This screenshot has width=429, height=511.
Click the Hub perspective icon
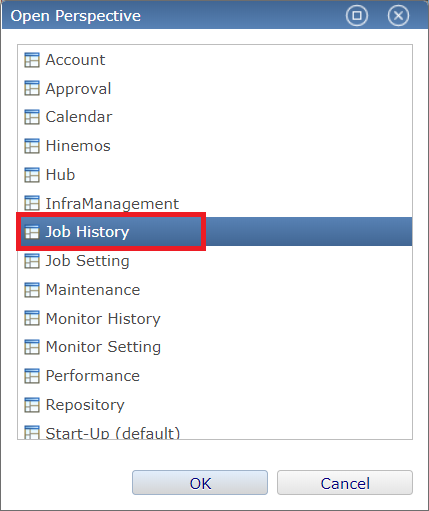32,175
